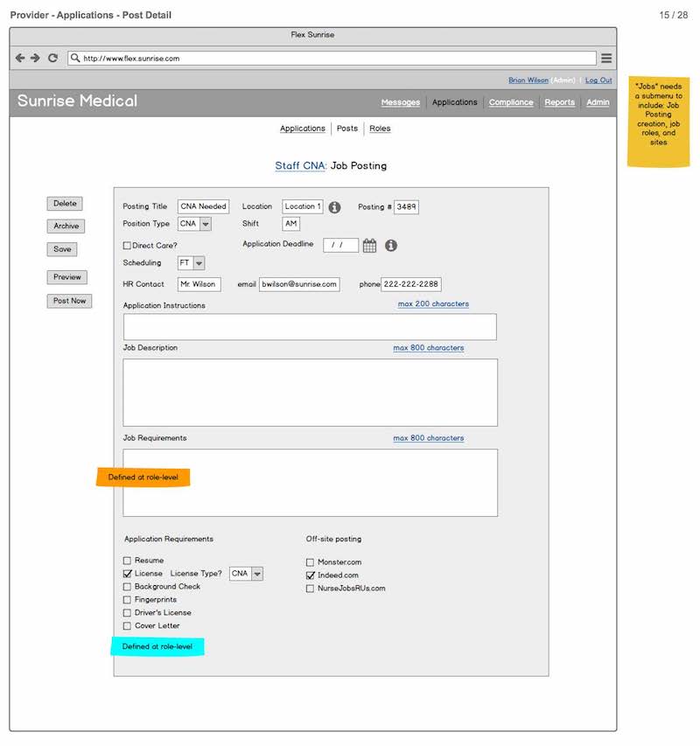Open the calendar date picker icon

[x=370, y=246]
